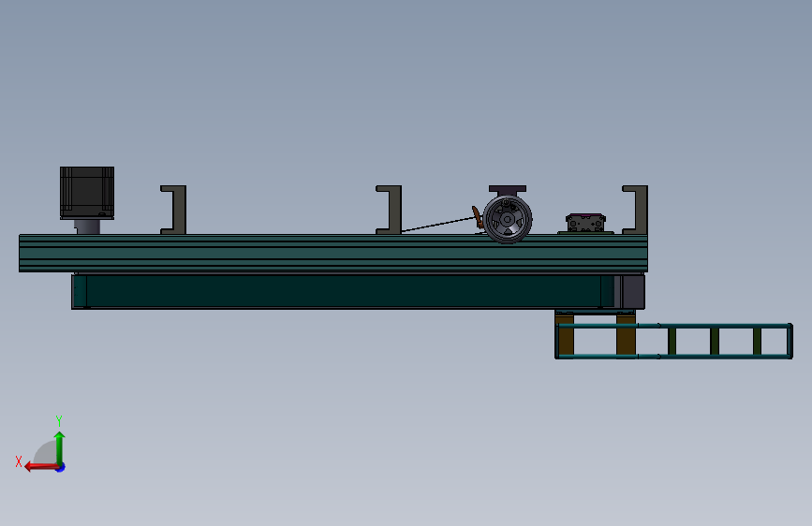Select the flat plate above the wheel

pyautogui.click(x=508, y=189)
